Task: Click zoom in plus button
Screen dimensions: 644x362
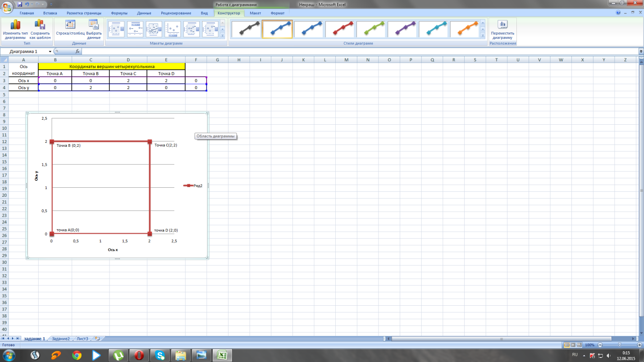Action: coord(639,345)
